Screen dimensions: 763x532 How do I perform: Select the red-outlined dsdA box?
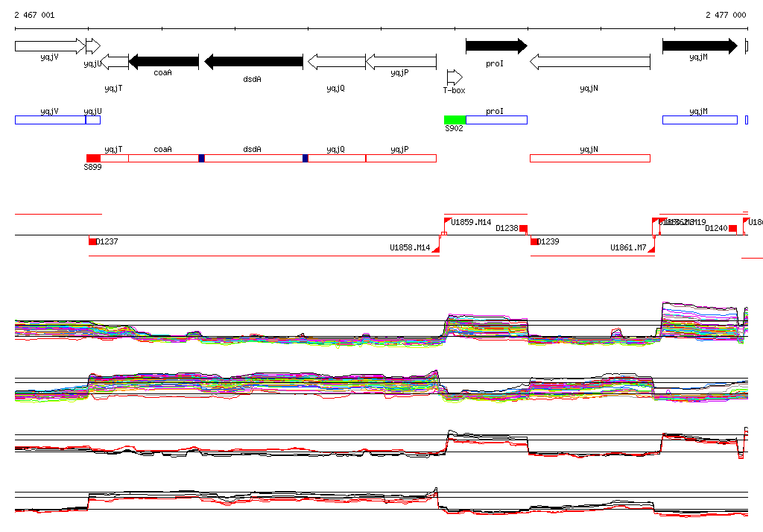click(253, 158)
